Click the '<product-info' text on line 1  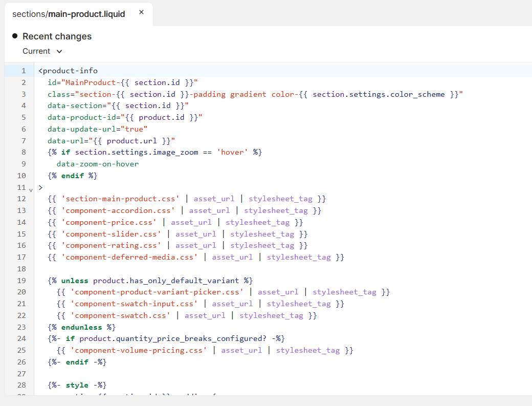68,71
